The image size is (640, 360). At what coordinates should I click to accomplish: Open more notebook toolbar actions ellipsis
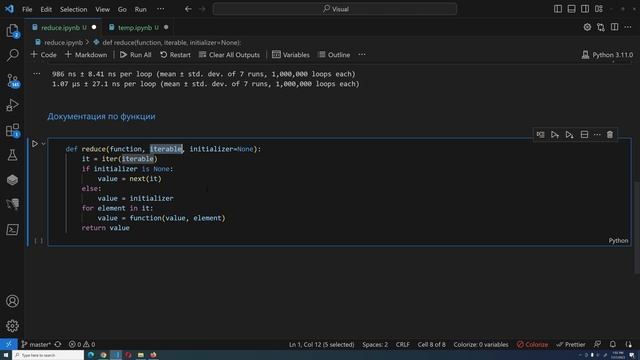[x=362, y=55]
